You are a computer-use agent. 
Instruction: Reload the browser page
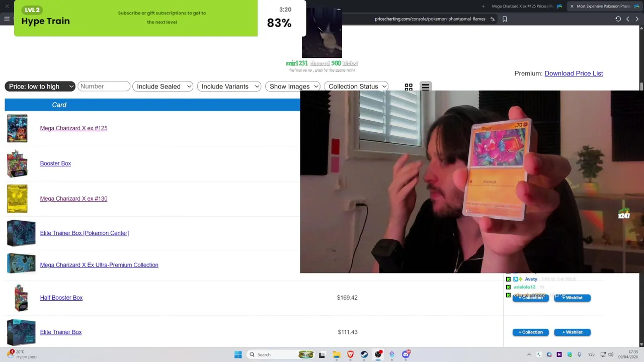(x=618, y=19)
